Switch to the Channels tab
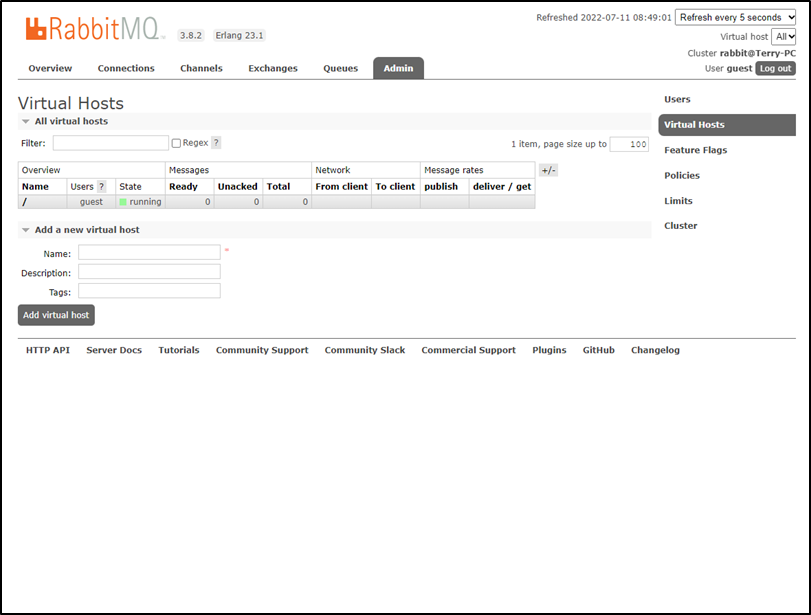The image size is (811, 615). click(x=201, y=68)
